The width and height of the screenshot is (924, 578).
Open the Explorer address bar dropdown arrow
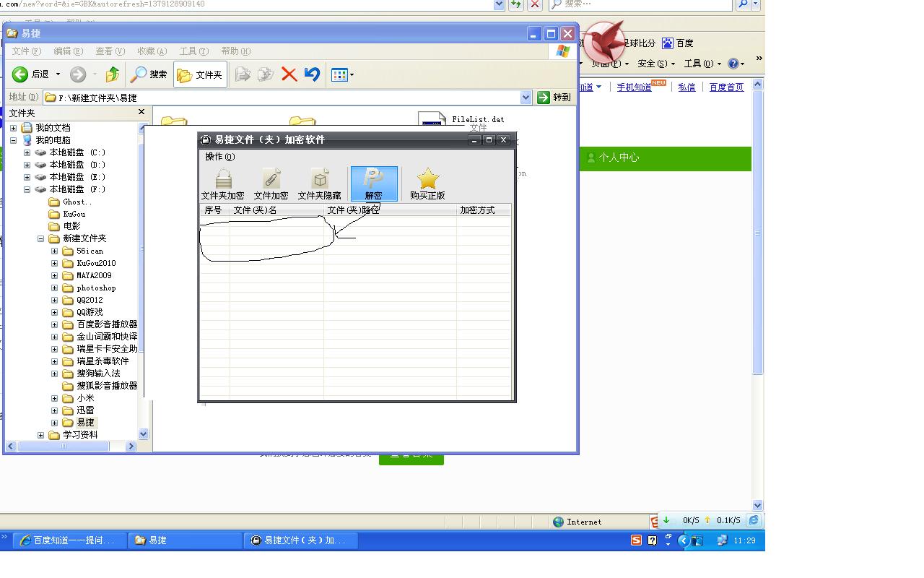tap(526, 98)
